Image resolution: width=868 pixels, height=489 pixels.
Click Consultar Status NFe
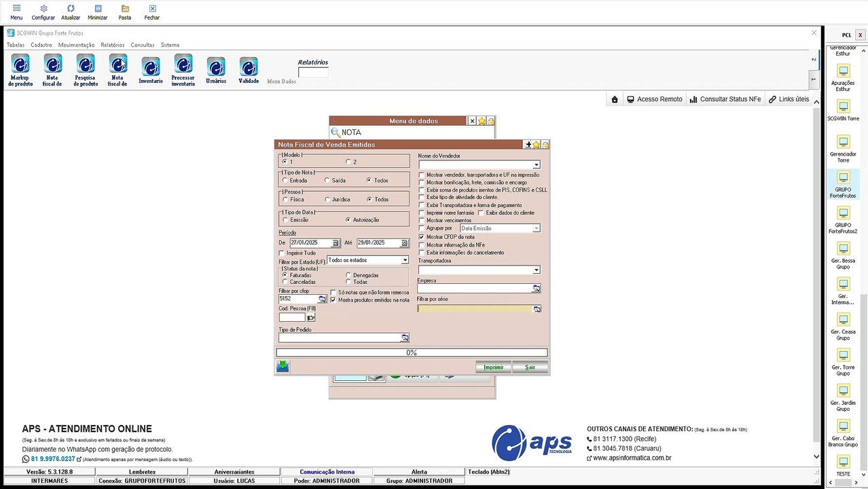pos(725,99)
